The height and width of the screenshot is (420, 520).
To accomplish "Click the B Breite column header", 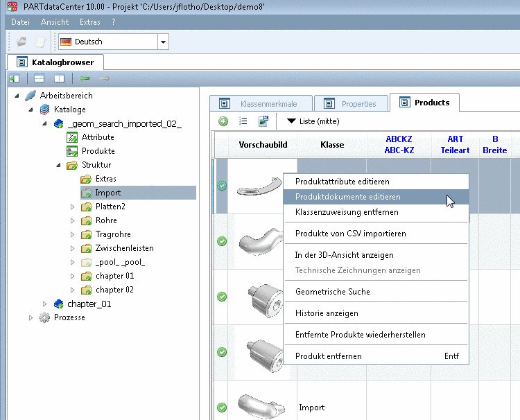I will click(495, 145).
